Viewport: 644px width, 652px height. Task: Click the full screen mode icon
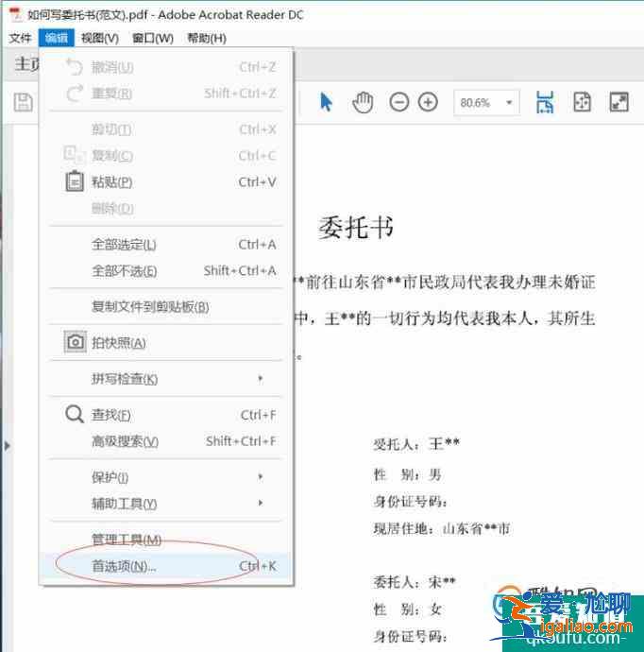(619, 102)
